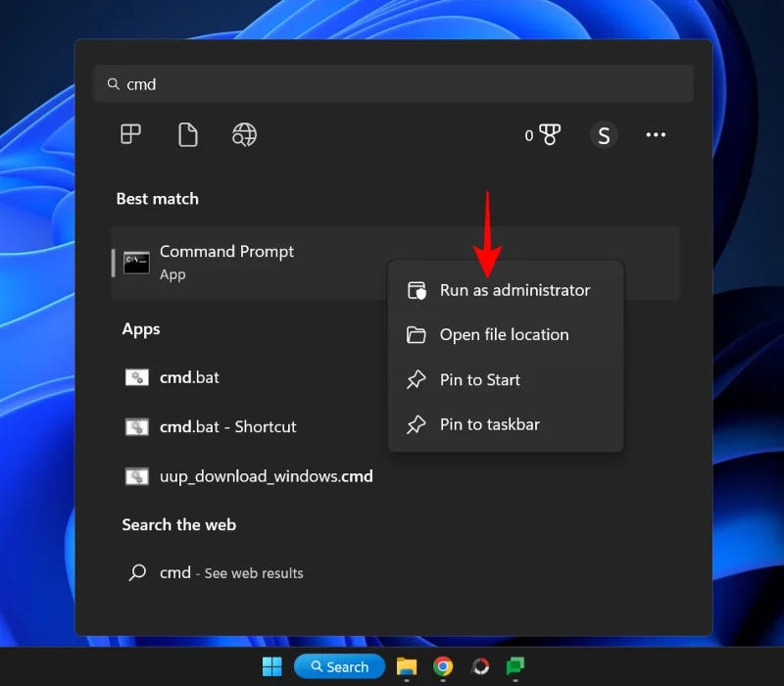Image resolution: width=784 pixels, height=686 pixels.
Task: Open the account icon labeled S
Action: (x=605, y=135)
